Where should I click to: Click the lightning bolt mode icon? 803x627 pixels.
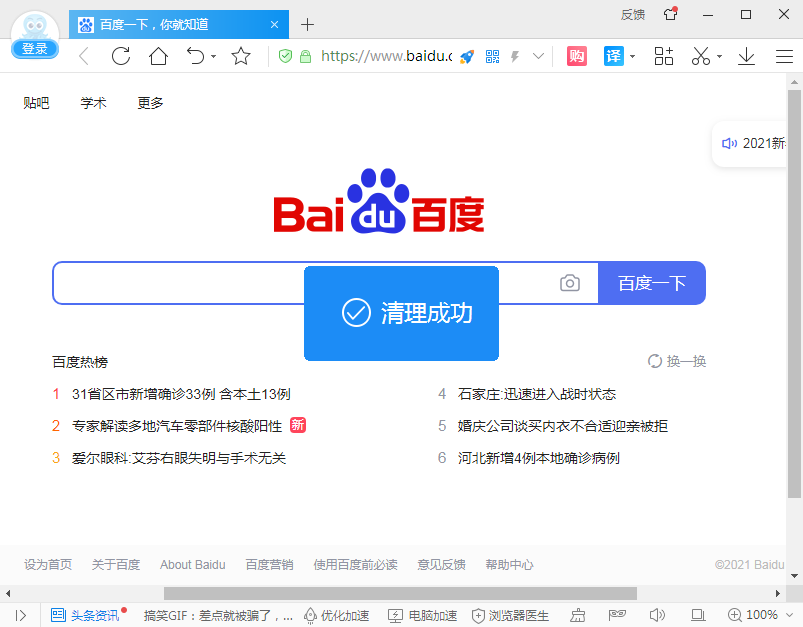(515, 56)
